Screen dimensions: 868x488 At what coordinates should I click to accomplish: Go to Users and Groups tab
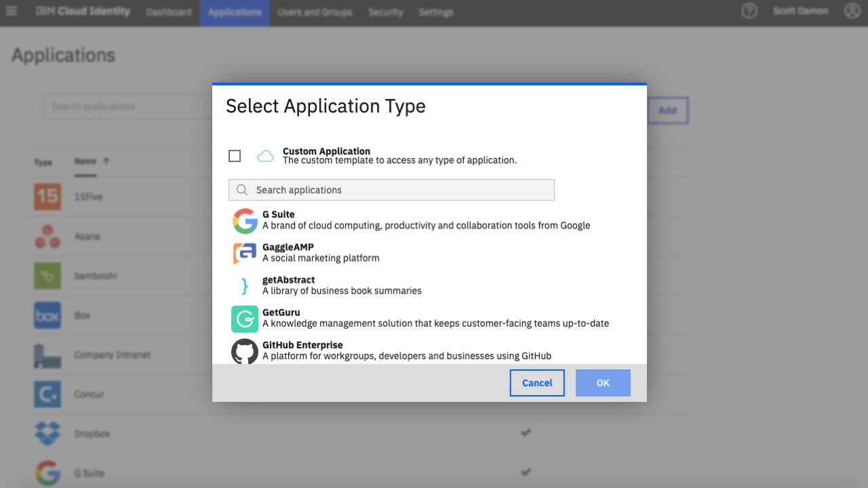(x=315, y=12)
